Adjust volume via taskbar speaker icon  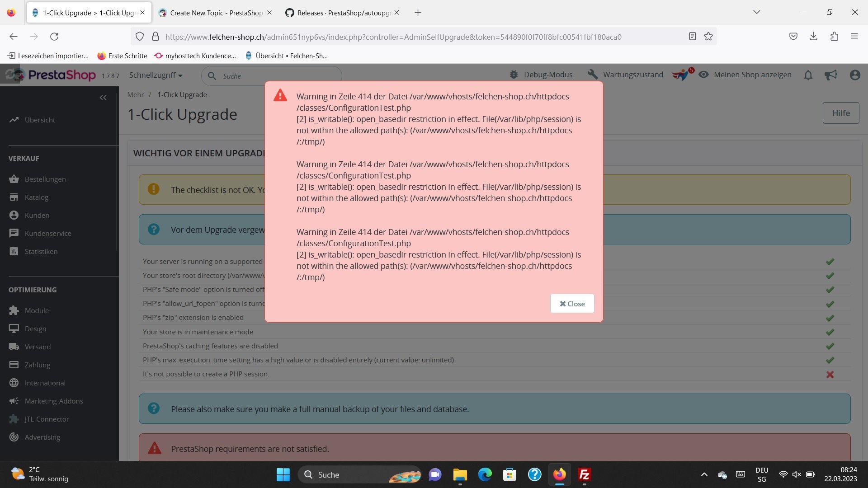pos(797,474)
